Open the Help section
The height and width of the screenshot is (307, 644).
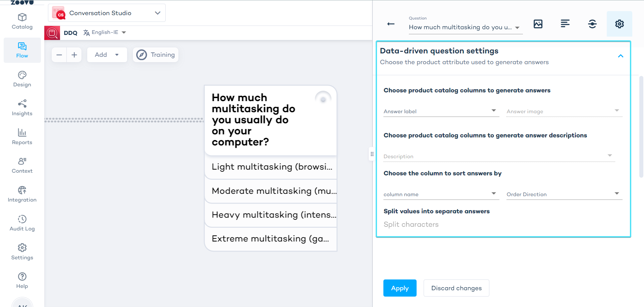(22, 280)
